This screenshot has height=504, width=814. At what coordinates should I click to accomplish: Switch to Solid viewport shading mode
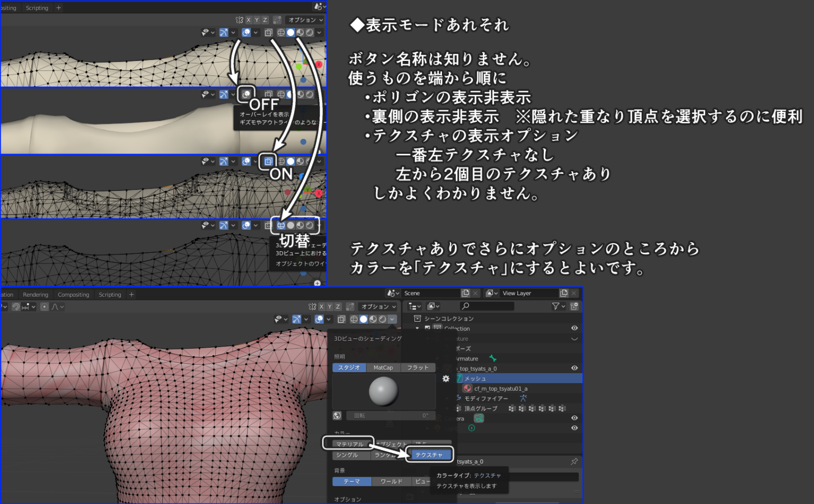tap(364, 319)
